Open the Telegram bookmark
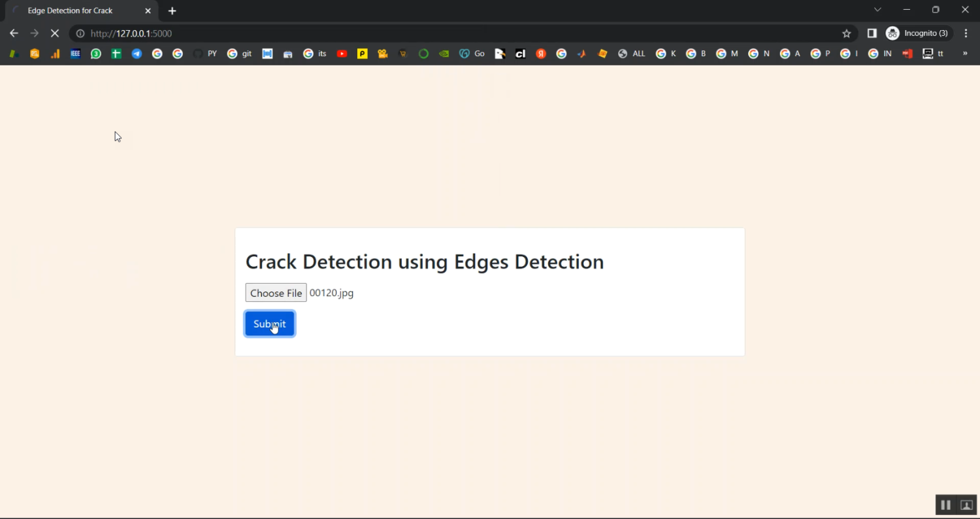Viewport: 980px width, 519px height. click(x=137, y=54)
